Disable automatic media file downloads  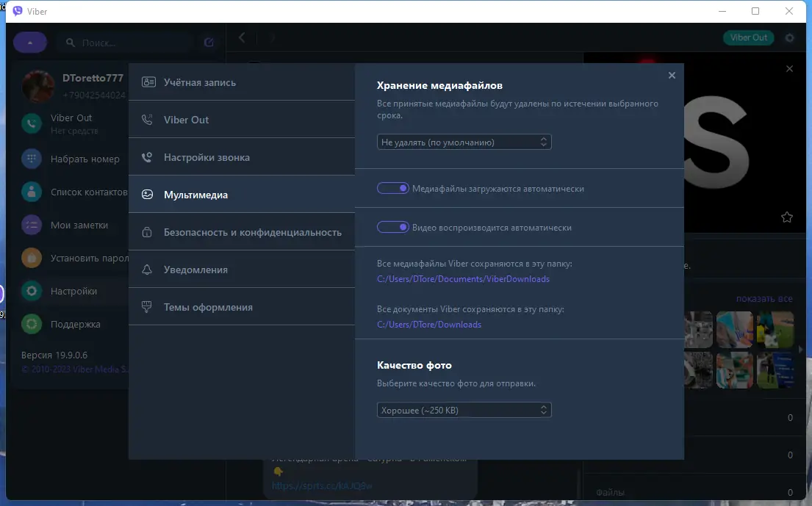pyautogui.click(x=393, y=188)
